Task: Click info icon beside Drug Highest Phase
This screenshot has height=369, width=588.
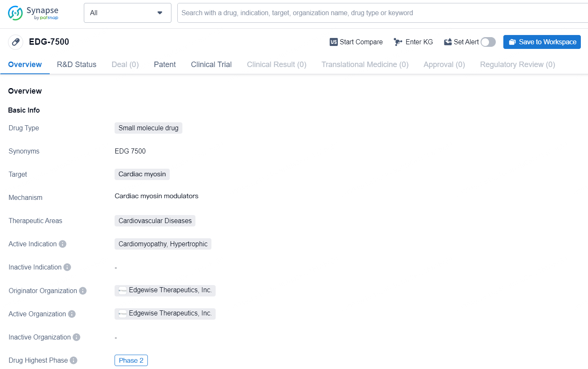Action: (74, 360)
